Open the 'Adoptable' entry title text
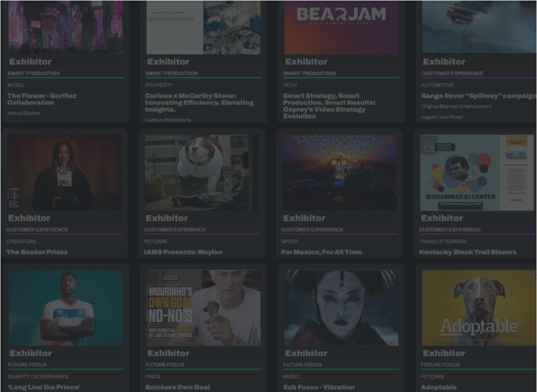The width and height of the screenshot is (537, 392). pos(438,387)
